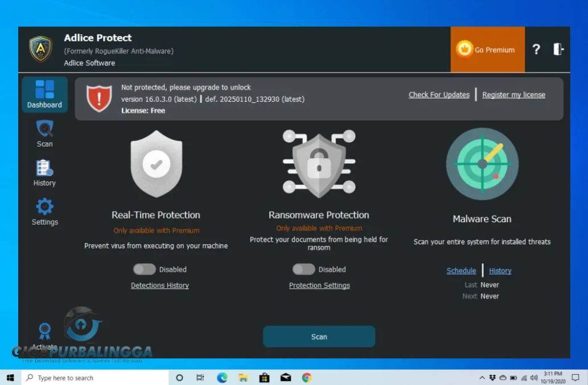This screenshot has width=588, height=385.
Task: Show hidden system tray icons
Action: [482, 378]
